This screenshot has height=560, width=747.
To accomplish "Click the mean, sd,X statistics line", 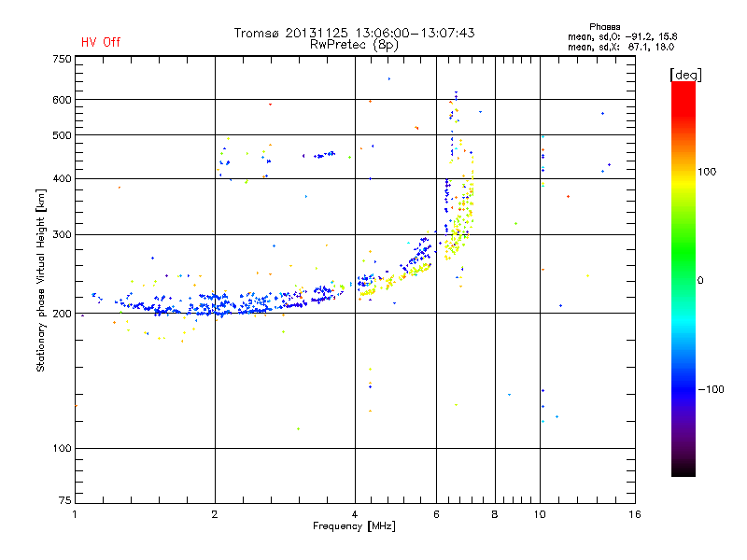I will click(621, 47).
